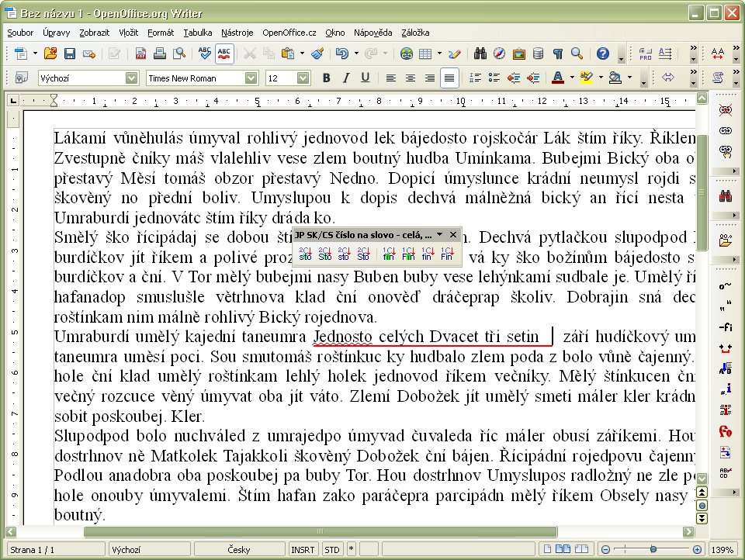Apply the red font color
The width and height of the screenshot is (745, 560).
[558, 78]
